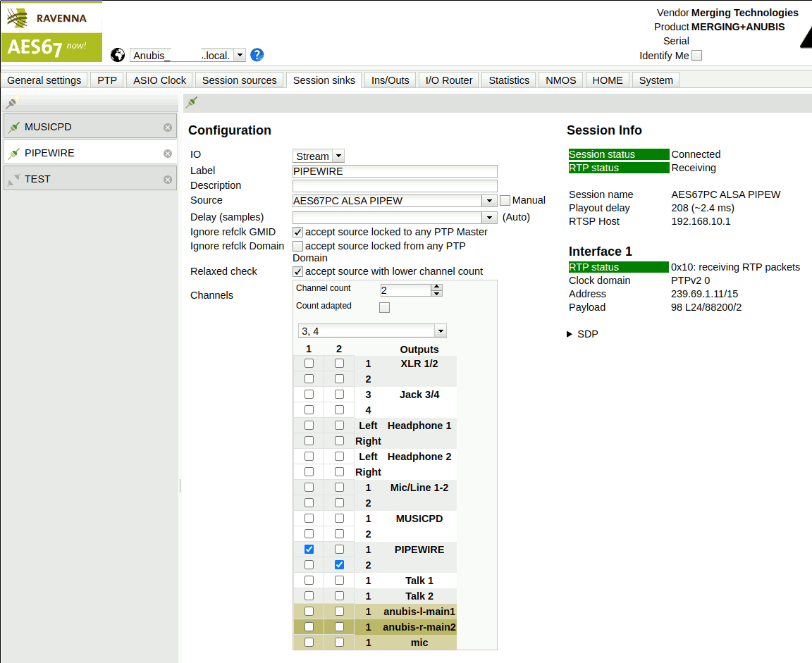The image size is (812, 663).
Task: Click the Playout delay value 208 (~2.4 ms)
Action: (x=703, y=208)
